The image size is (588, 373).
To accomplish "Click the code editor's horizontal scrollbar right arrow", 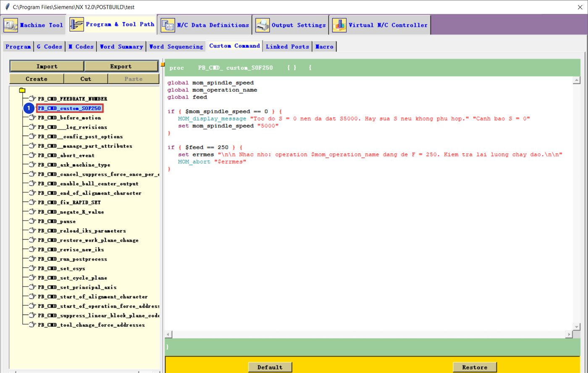I will click(x=569, y=334).
